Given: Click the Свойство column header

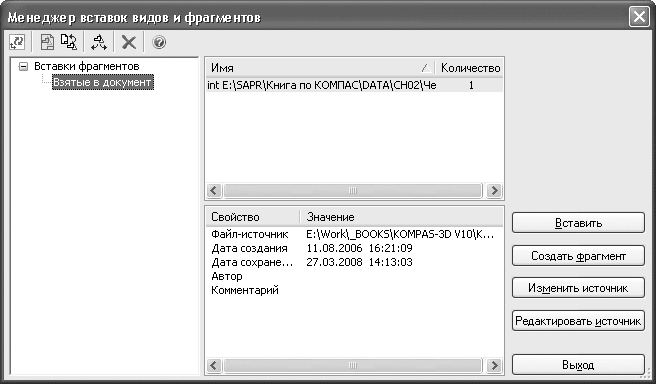Looking at the screenshot, I should coord(253,217).
